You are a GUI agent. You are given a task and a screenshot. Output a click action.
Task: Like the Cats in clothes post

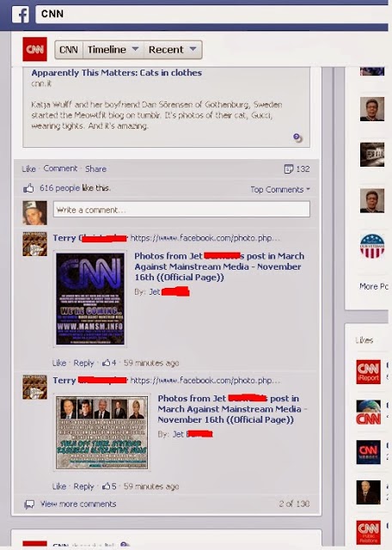28,169
